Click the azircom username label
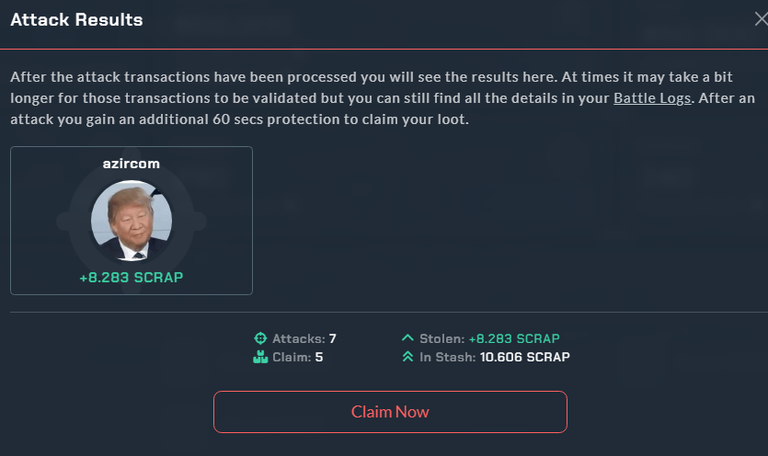Viewport: 768px width, 456px height. coord(131,164)
